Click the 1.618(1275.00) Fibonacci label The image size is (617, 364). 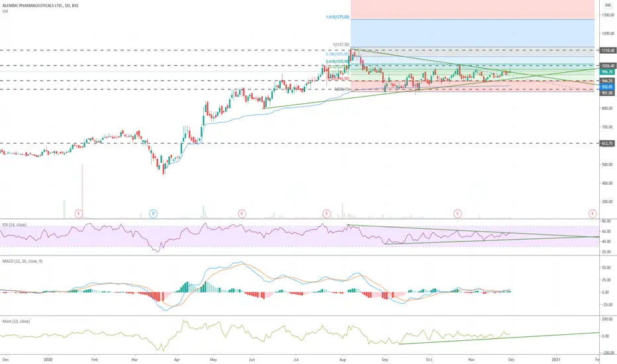338,17
